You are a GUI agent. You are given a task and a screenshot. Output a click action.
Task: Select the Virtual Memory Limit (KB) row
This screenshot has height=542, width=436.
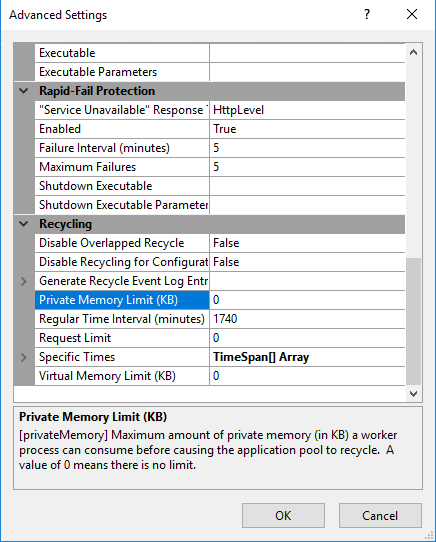[x=220, y=376]
